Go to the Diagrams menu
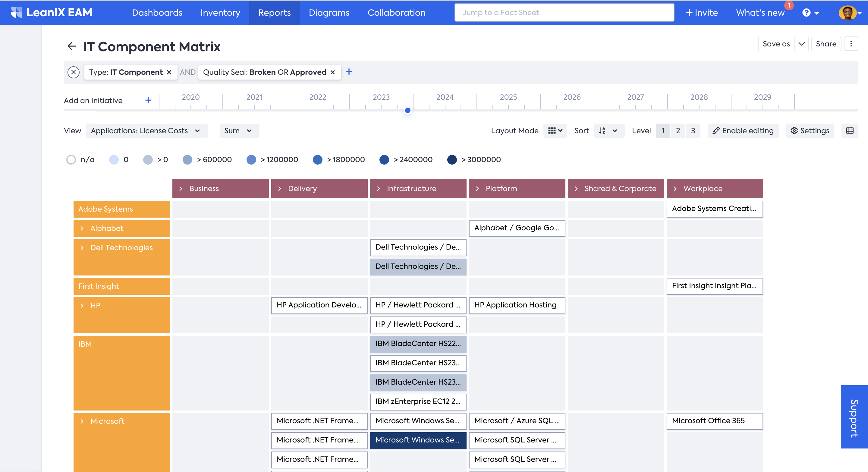Screen dimensions: 868x472 tap(329, 13)
